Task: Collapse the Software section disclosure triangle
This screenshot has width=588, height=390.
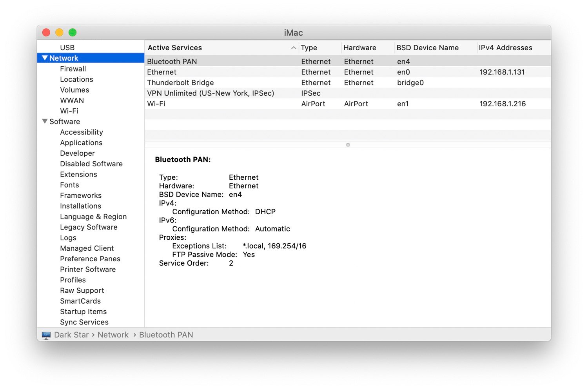Action: (44, 121)
